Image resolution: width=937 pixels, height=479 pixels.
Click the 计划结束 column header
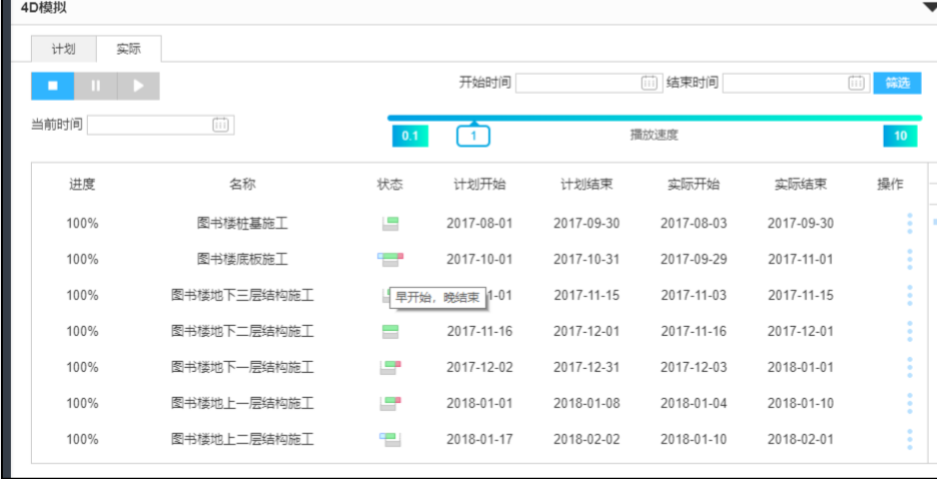586,184
